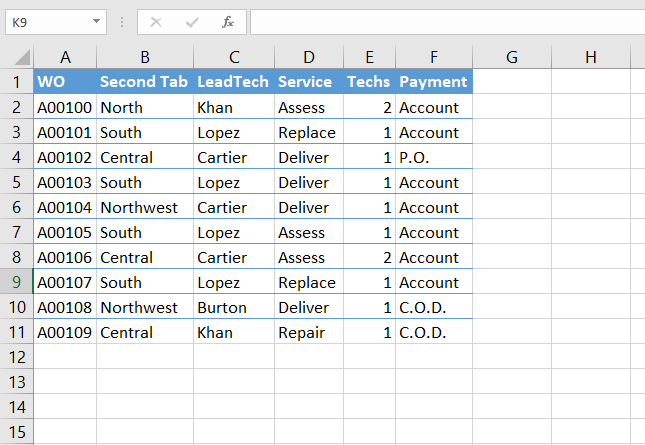Image resolution: width=645 pixels, height=445 pixels.
Task: Select cell containing A00108
Action: tap(65, 307)
